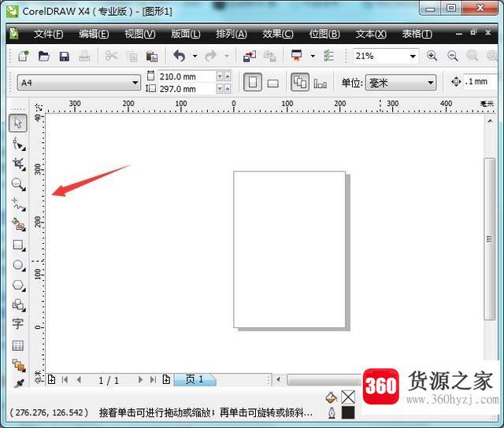504x428 pixels.
Task: Open the 文件(F) menu
Action: 49,34
